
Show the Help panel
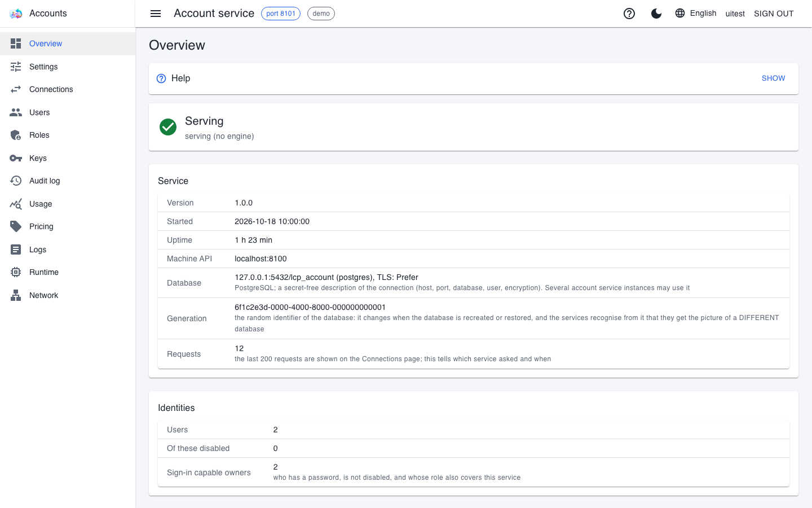pyautogui.click(x=774, y=78)
